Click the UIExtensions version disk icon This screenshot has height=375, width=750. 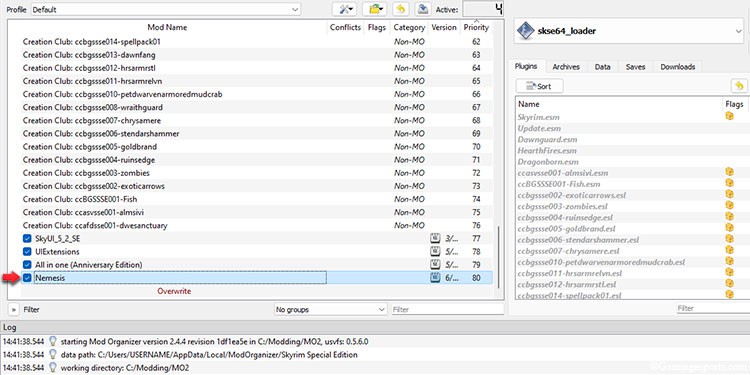[435, 251]
